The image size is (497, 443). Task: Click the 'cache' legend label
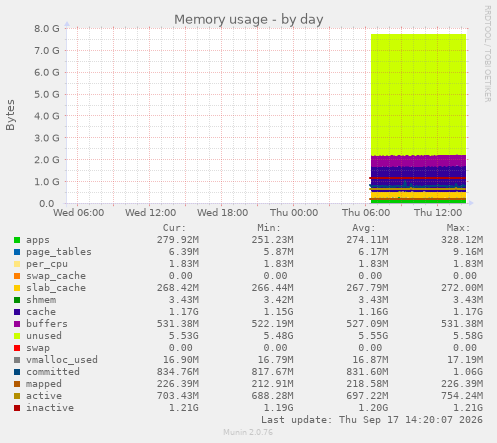41,312
